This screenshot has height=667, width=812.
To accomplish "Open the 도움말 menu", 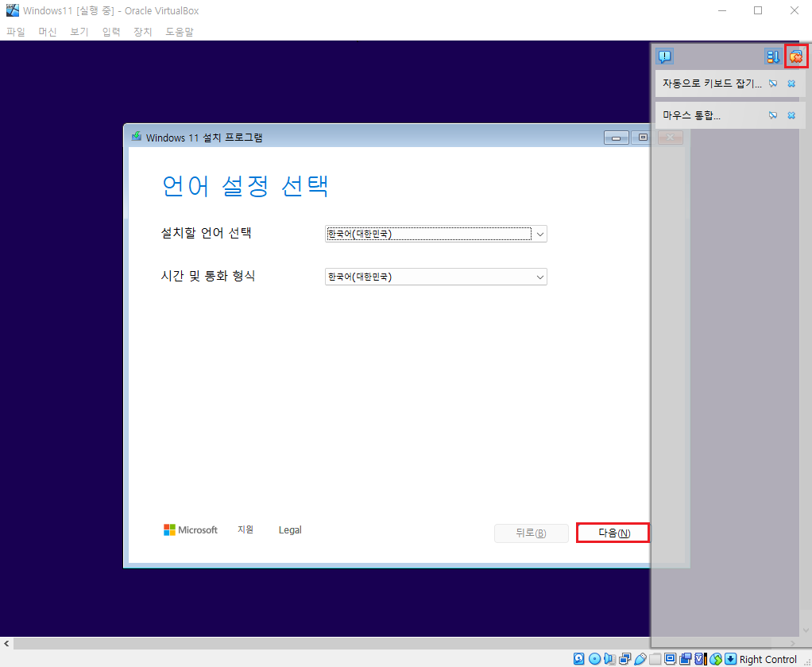I will point(180,32).
